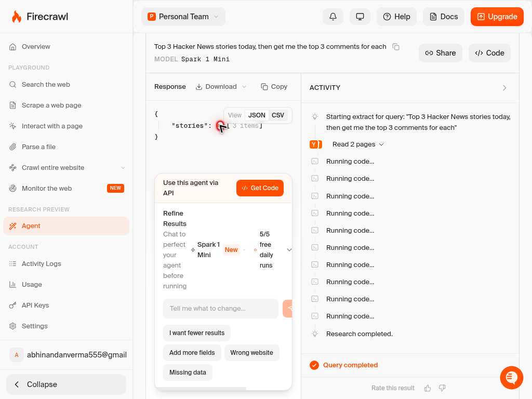Screen dimensions: 532x399
Task: Rate result thumbs up
Action: [x=428, y=388]
